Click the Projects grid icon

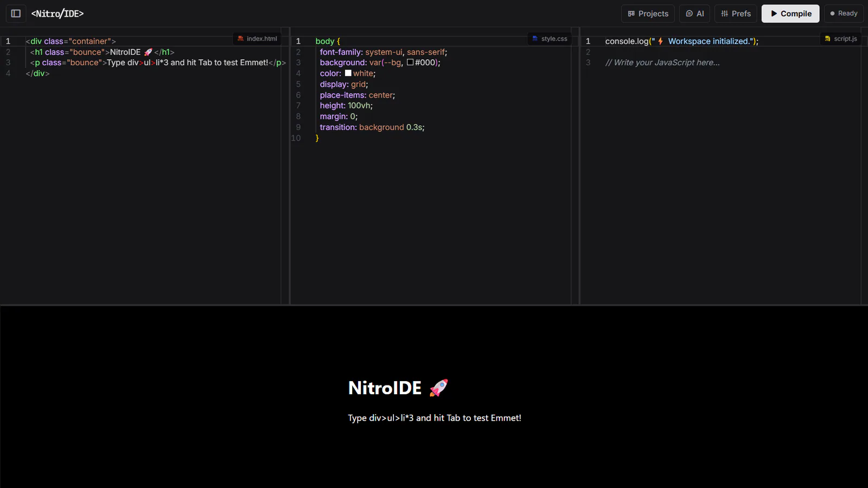[631, 14]
